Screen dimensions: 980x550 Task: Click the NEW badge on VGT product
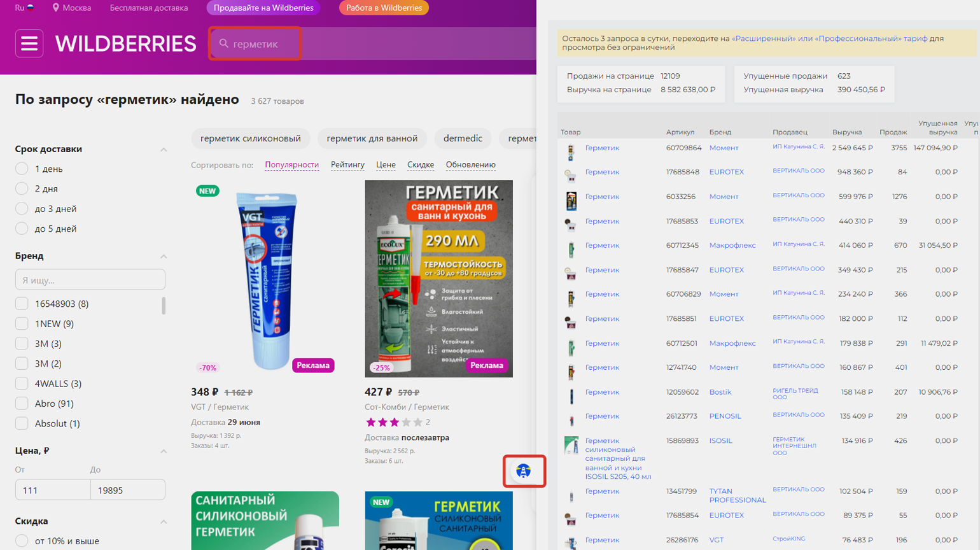coord(207,191)
